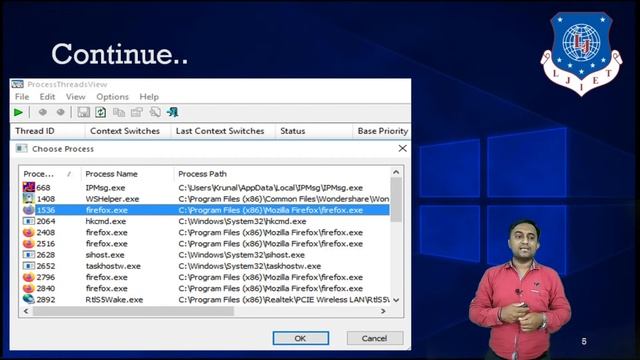Confirm selection with the OK button
This screenshot has height=360, width=640.
pos(301,338)
